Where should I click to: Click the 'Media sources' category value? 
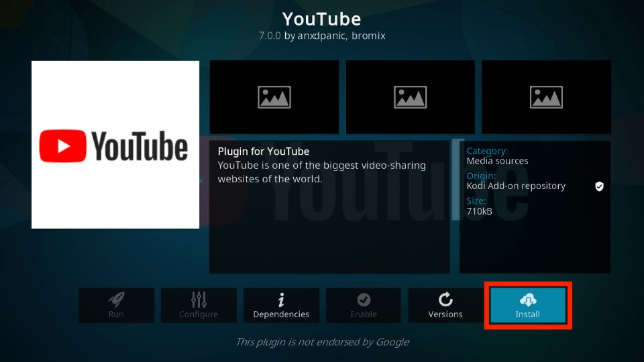click(x=497, y=161)
